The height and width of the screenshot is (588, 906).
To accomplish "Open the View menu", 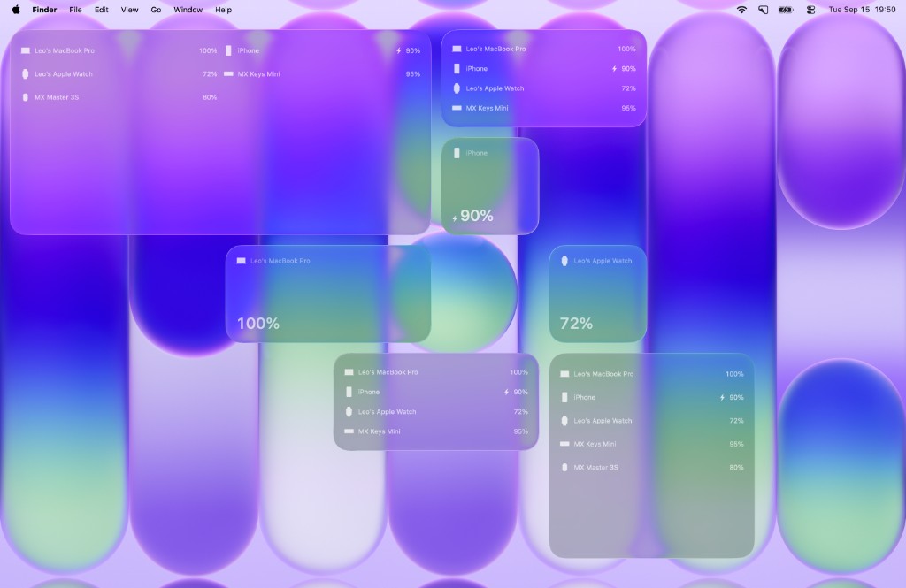I will (x=129, y=9).
